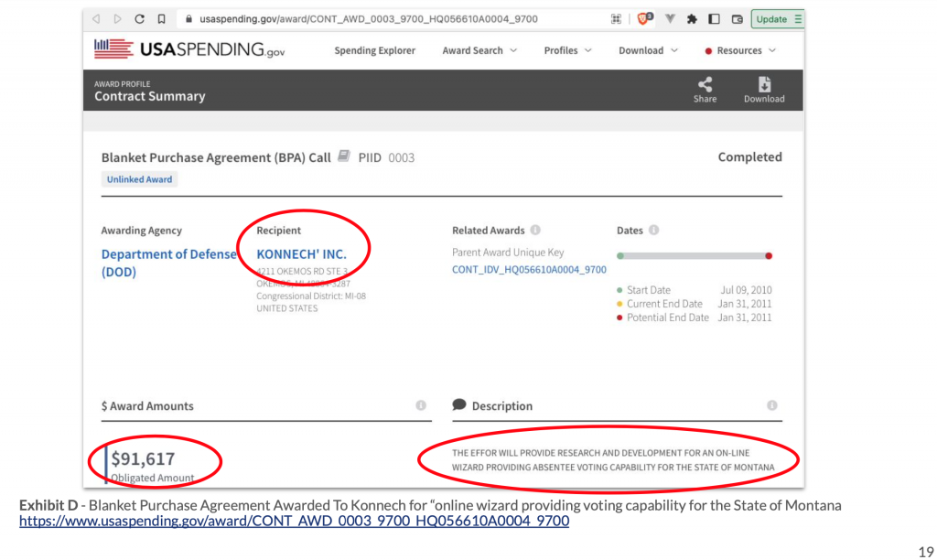Click the Start Date value "Jul 09, 2010"
This screenshot has width=937, height=560.
click(x=746, y=290)
